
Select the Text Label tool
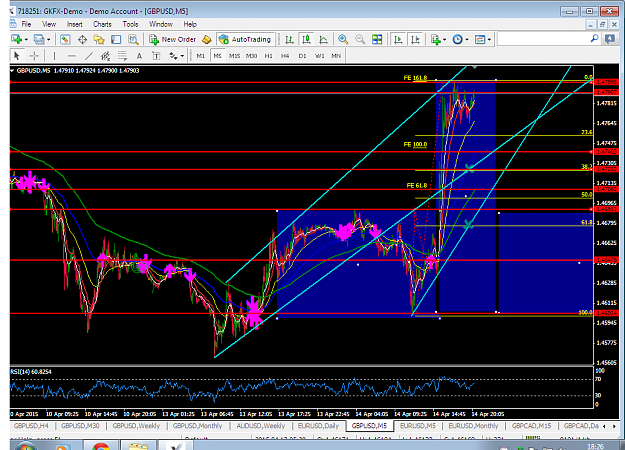[x=156, y=56]
